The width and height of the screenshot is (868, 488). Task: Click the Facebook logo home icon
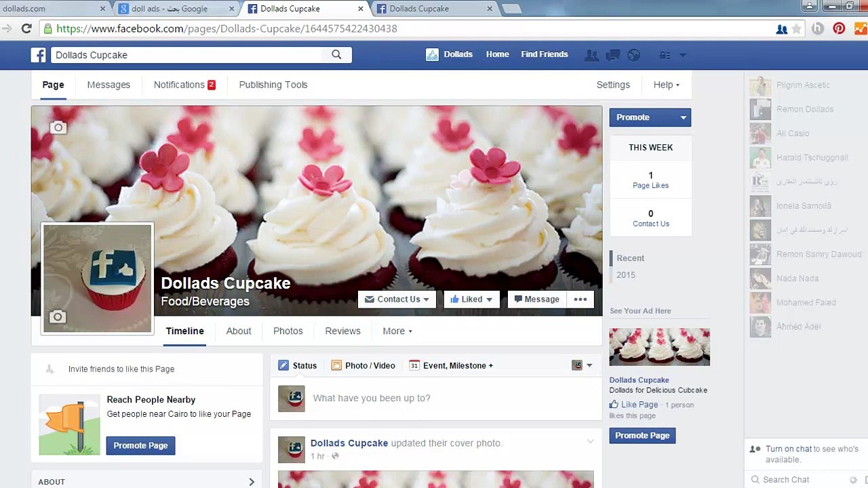39,55
